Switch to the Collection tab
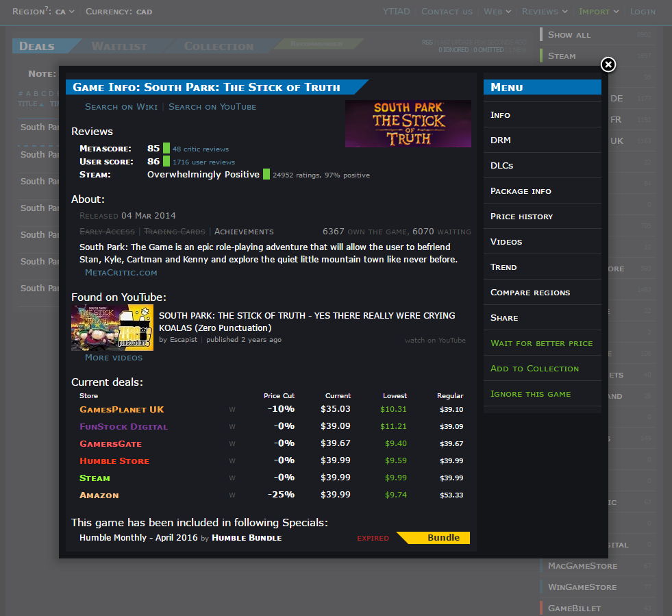The height and width of the screenshot is (616, 672). coord(219,47)
